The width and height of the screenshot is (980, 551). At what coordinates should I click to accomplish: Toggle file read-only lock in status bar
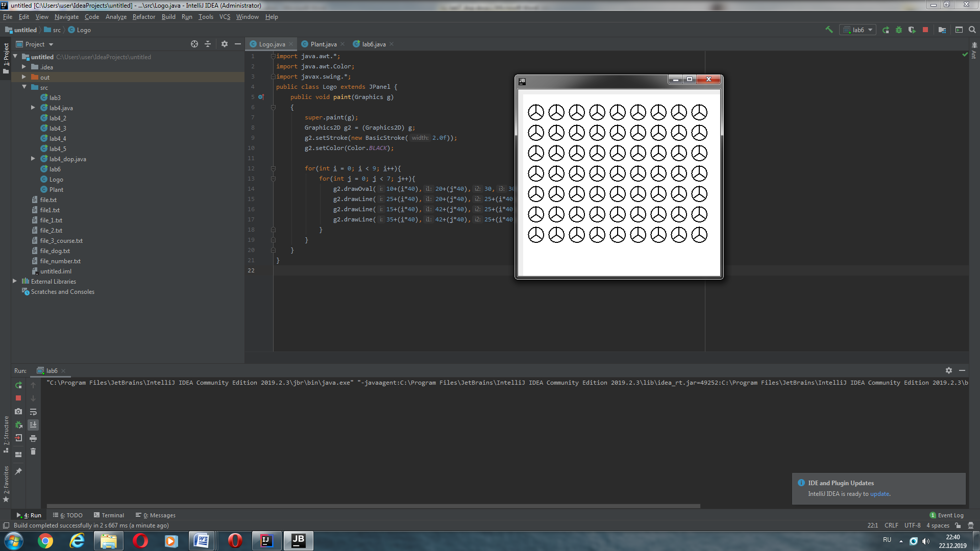958,525
